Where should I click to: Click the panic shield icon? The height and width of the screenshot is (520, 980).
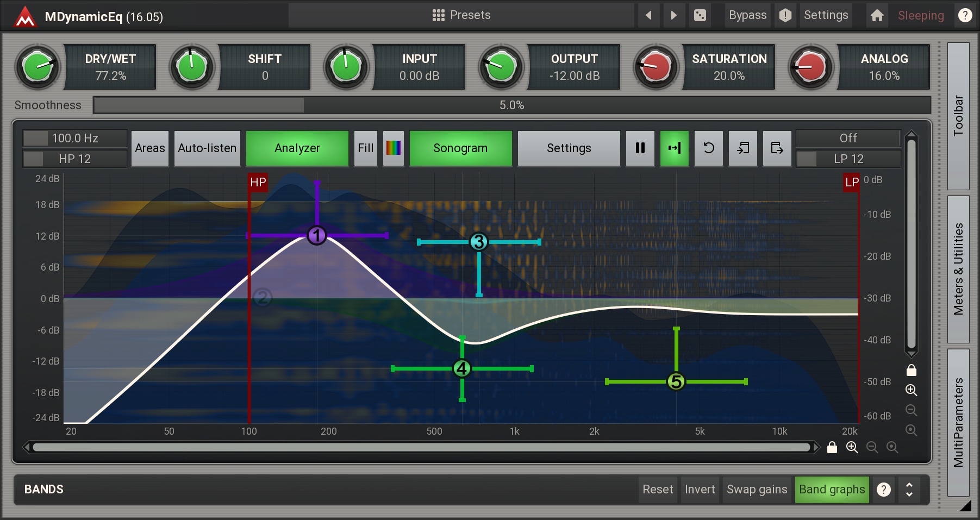click(785, 15)
